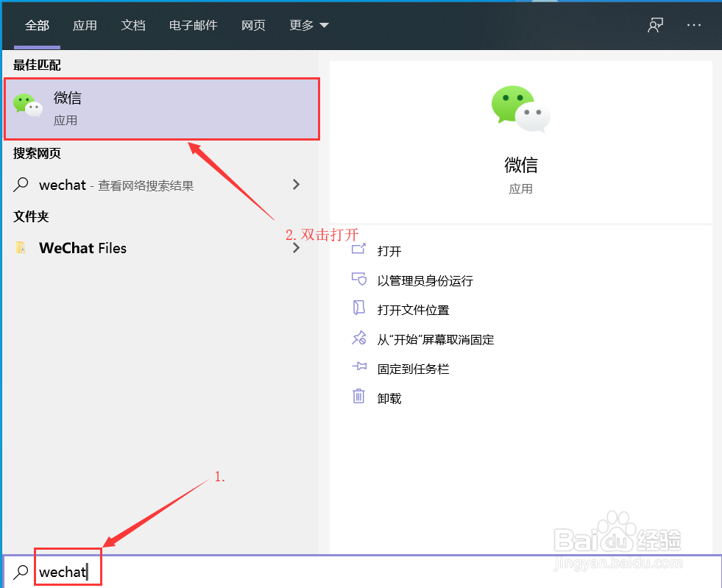Switch to the 应用 tab

coord(85,25)
